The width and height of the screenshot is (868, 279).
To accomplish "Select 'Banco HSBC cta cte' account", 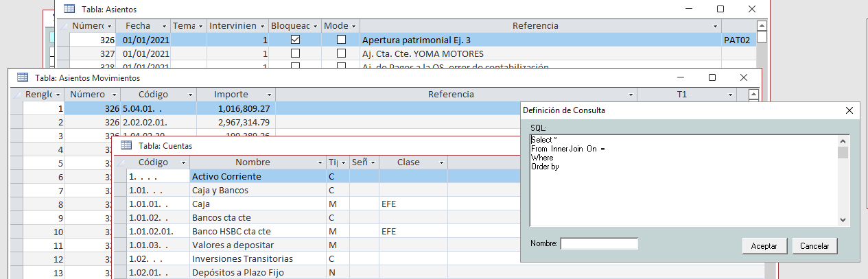I will tap(258, 231).
